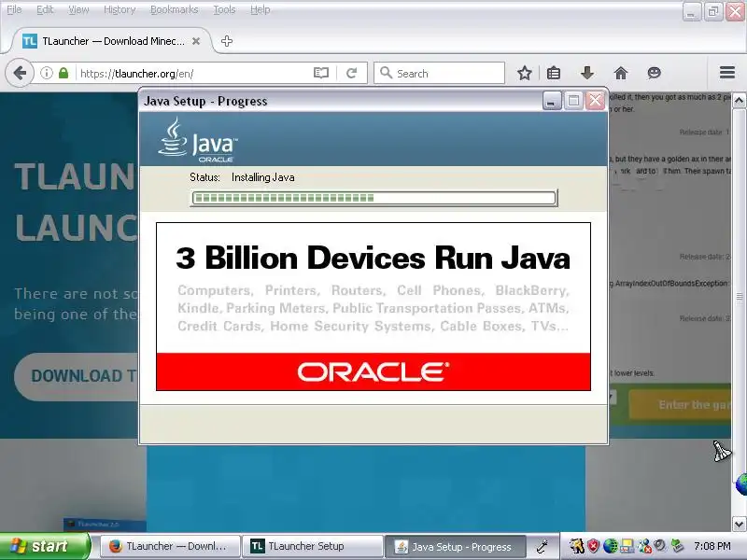Click the red shield tray icon
This screenshot has width=747, height=560.
(593, 546)
